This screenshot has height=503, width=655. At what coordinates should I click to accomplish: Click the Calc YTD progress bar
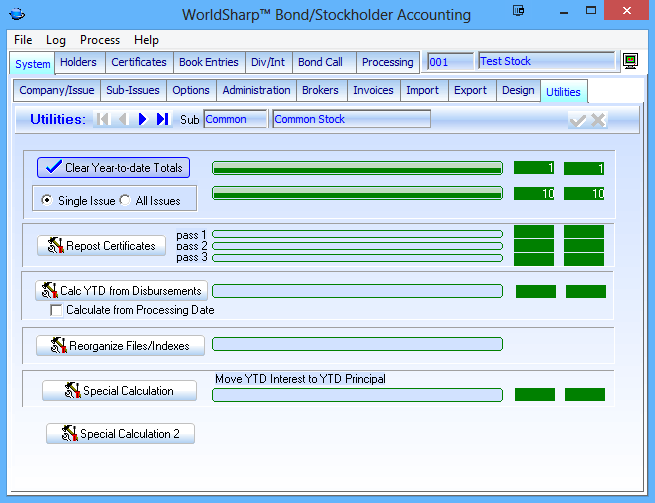[x=357, y=291]
